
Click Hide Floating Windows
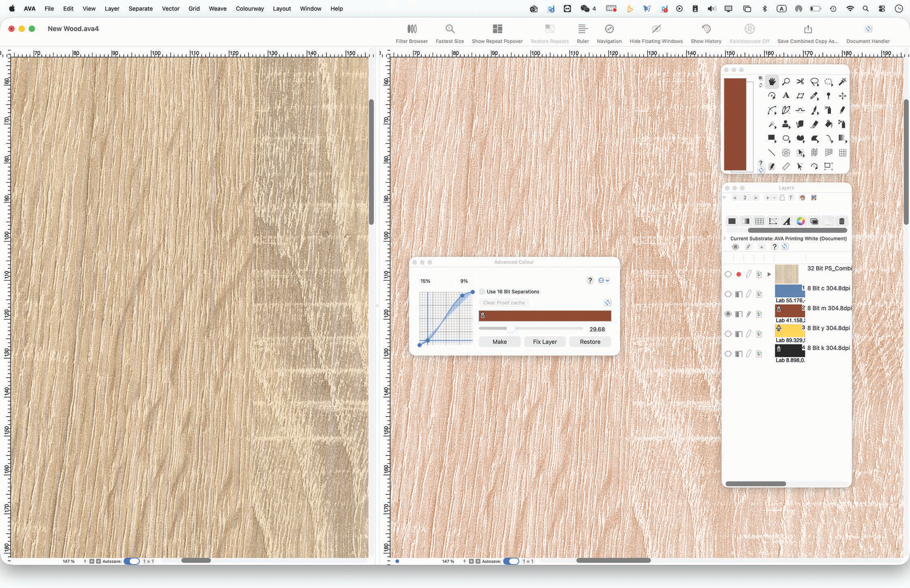[x=656, y=33]
